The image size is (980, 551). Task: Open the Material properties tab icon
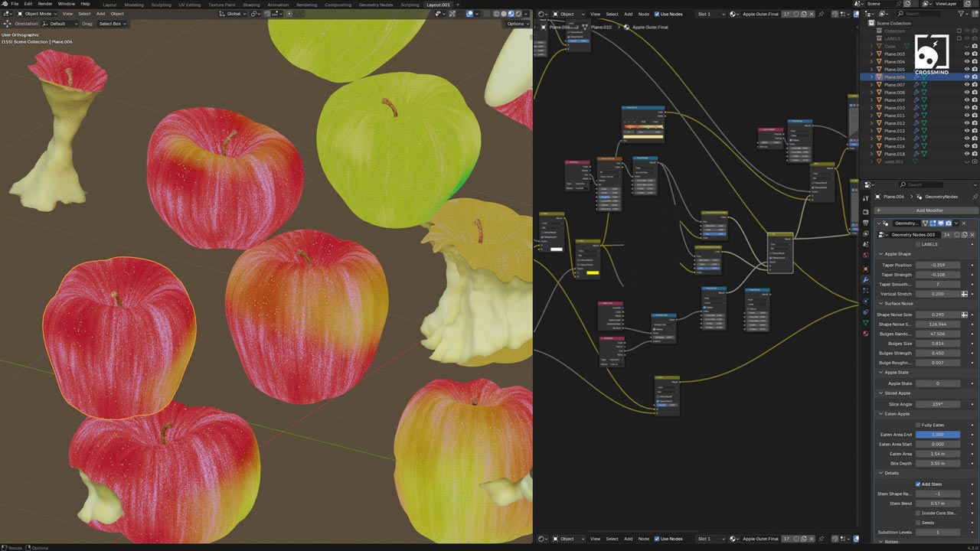[x=866, y=333]
